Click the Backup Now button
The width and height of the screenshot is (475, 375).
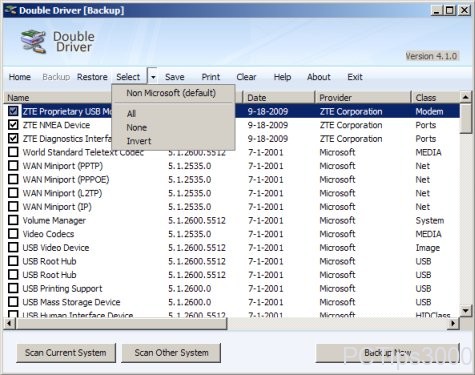click(388, 353)
